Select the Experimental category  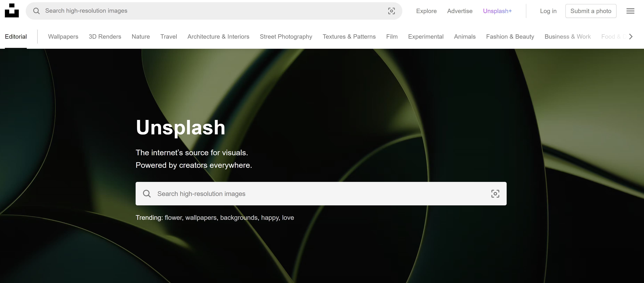coord(426,37)
